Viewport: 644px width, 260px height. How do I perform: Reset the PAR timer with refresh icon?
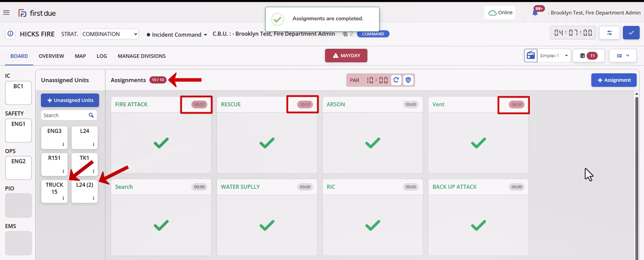point(396,80)
